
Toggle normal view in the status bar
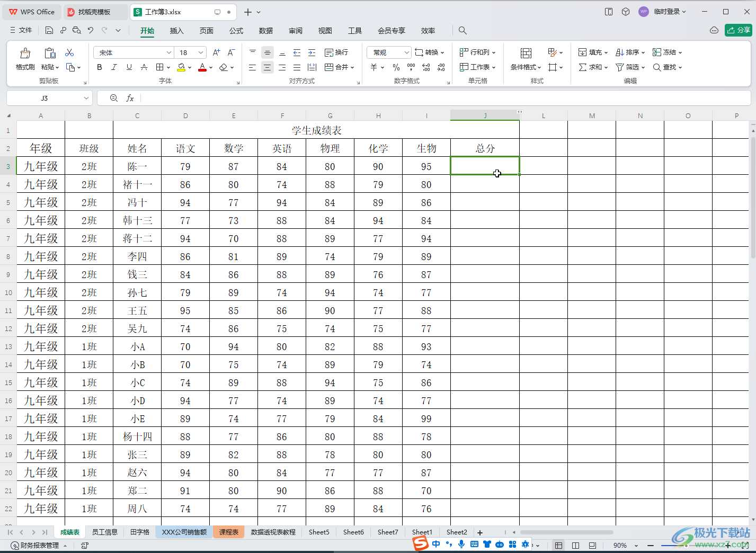coord(558,545)
